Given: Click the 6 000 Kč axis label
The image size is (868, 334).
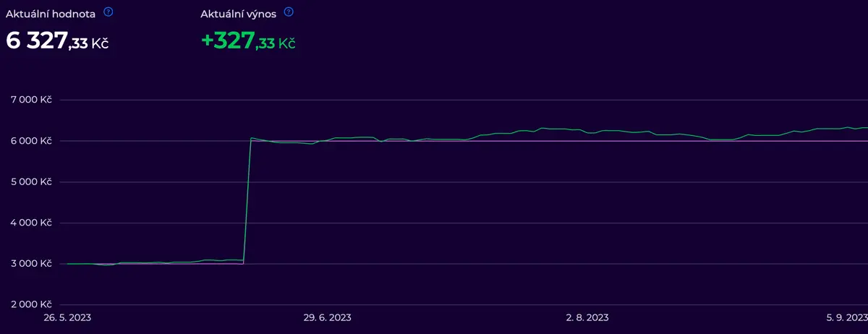Looking at the screenshot, I should coord(32,141).
